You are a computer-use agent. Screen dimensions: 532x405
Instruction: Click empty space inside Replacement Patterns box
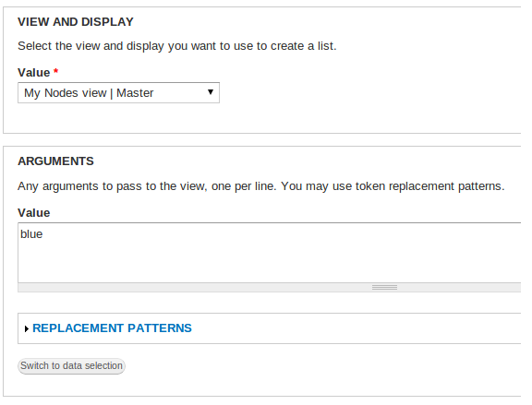point(357,328)
